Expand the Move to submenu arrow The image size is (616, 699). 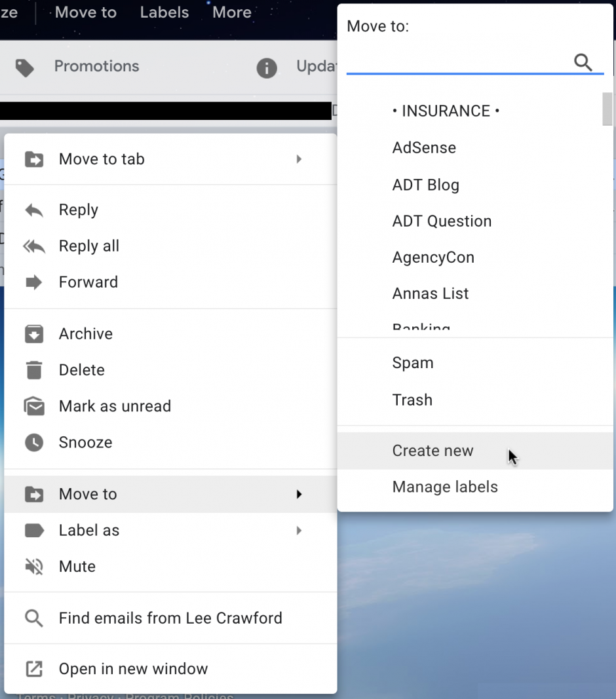click(x=299, y=494)
